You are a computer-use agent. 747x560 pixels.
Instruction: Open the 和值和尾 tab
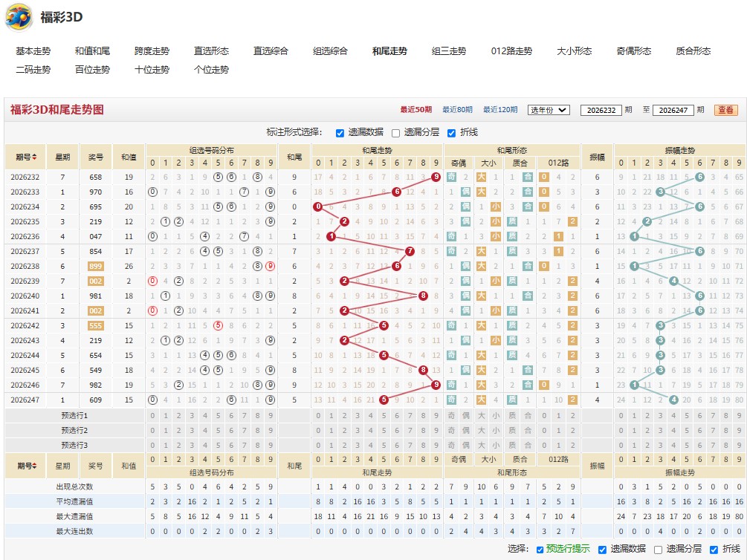(x=92, y=51)
